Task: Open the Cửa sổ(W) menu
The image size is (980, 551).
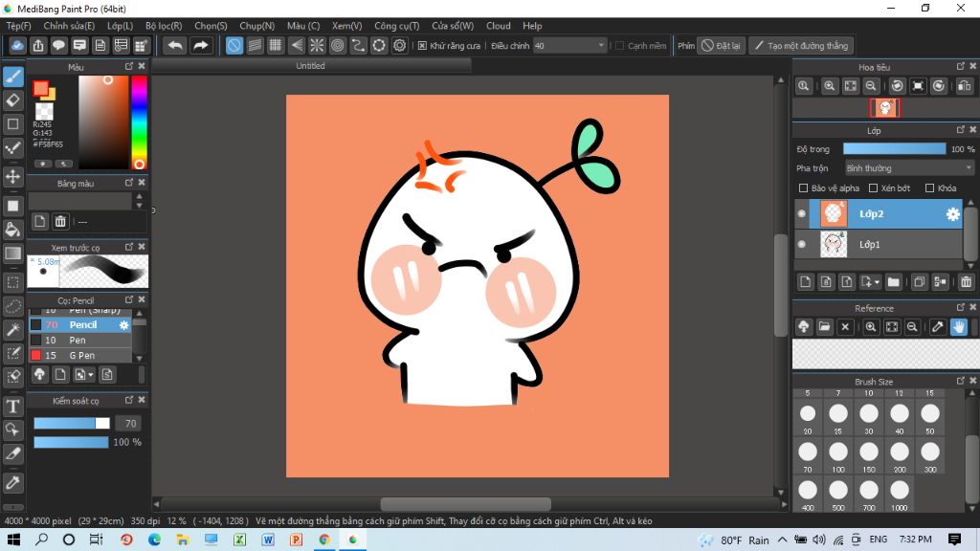Action: coord(453,26)
